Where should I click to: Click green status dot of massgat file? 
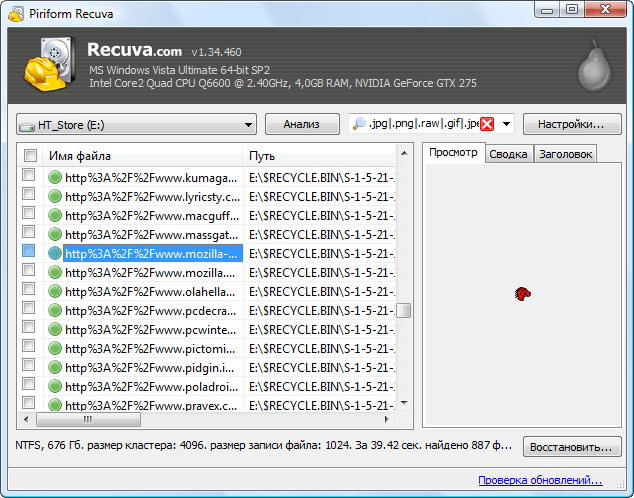click(x=55, y=234)
